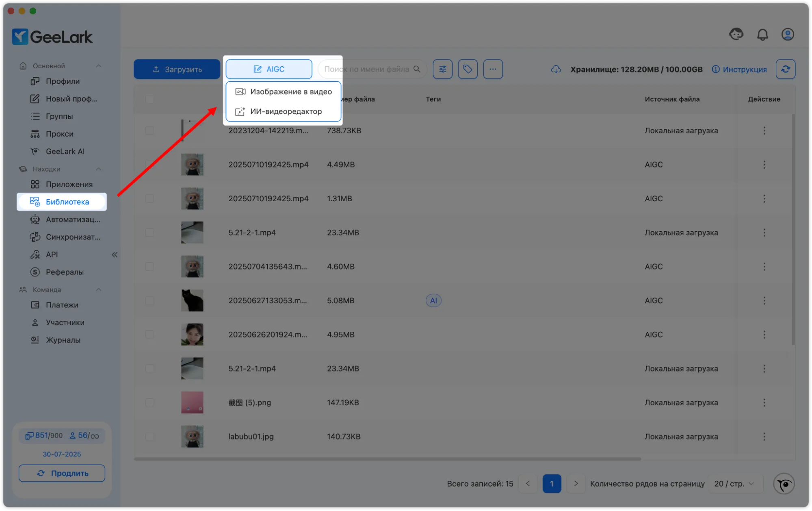The height and width of the screenshot is (511, 812).
Task: Click the refresh icon button
Action: click(785, 69)
